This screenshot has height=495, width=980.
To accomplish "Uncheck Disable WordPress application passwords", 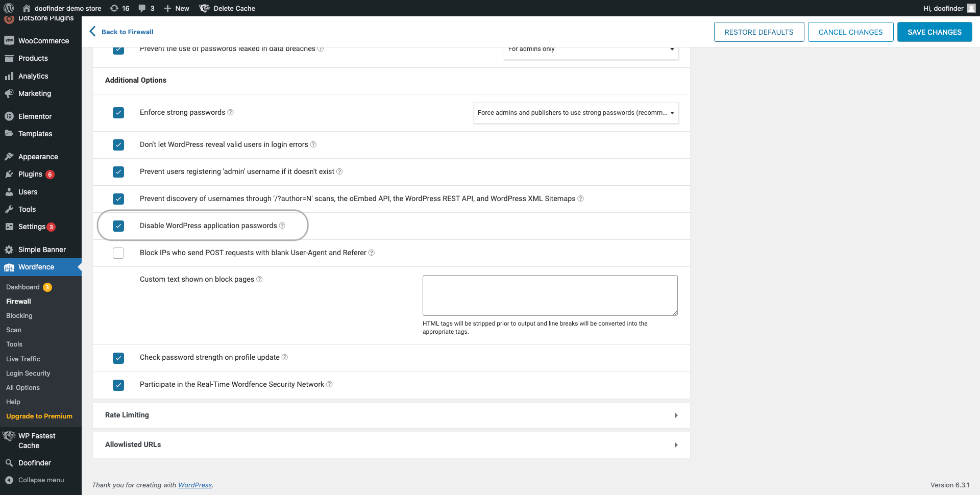I will [118, 226].
